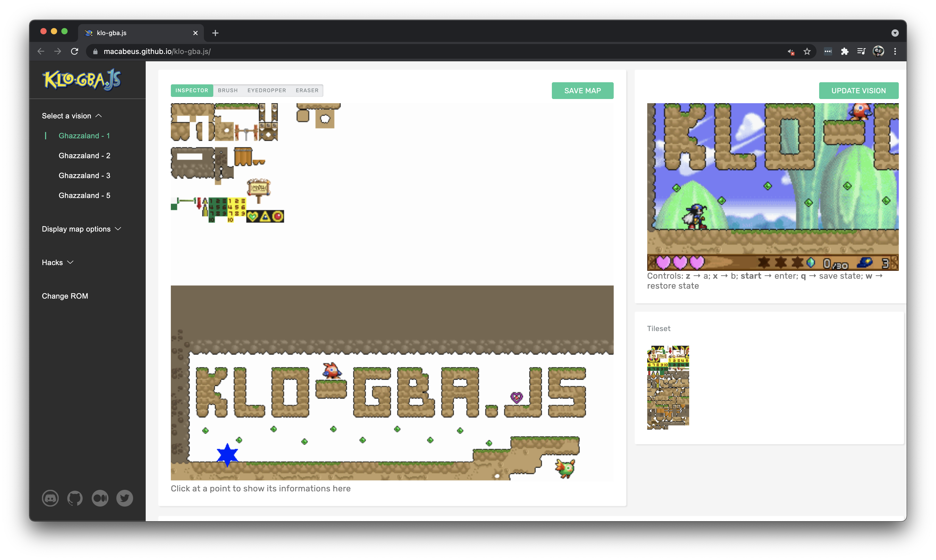The width and height of the screenshot is (936, 560).
Task: Click the Tileset thumbnail image
Action: click(668, 387)
